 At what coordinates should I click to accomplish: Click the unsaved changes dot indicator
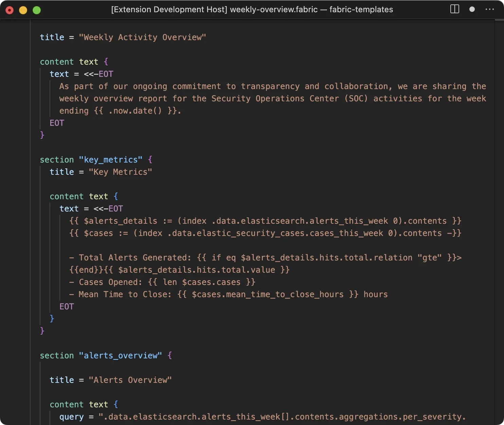[x=472, y=9]
